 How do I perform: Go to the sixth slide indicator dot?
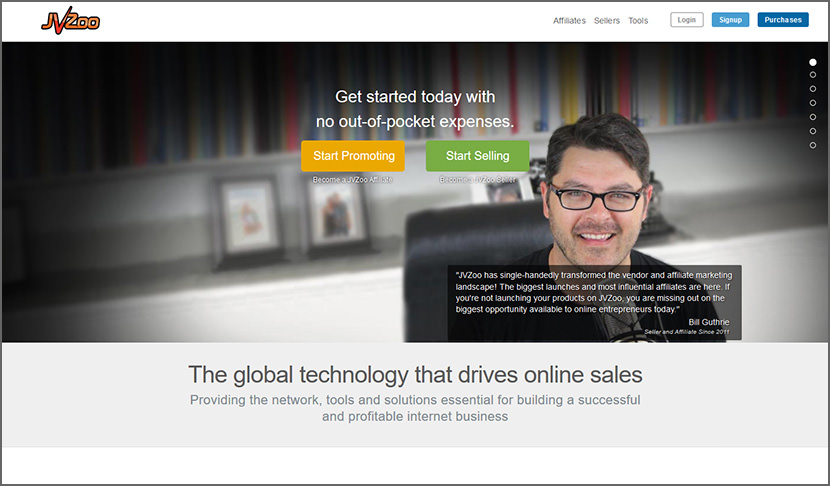click(x=813, y=131)
